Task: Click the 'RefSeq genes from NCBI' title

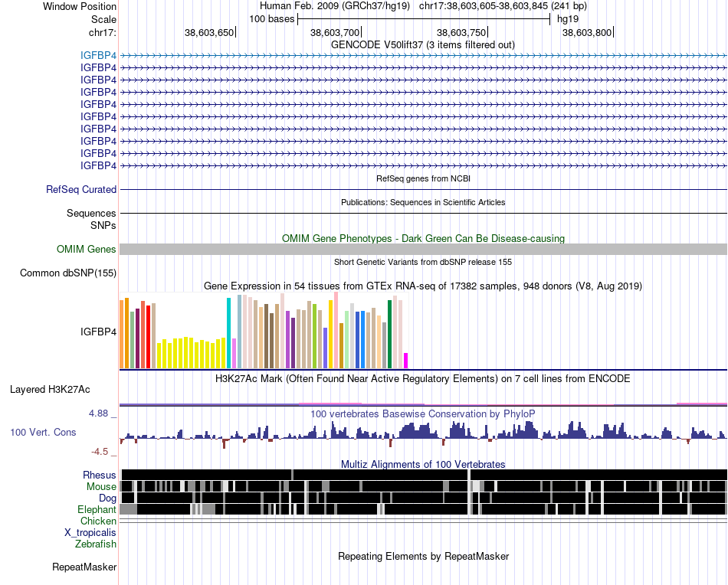Action: point(423,178)
